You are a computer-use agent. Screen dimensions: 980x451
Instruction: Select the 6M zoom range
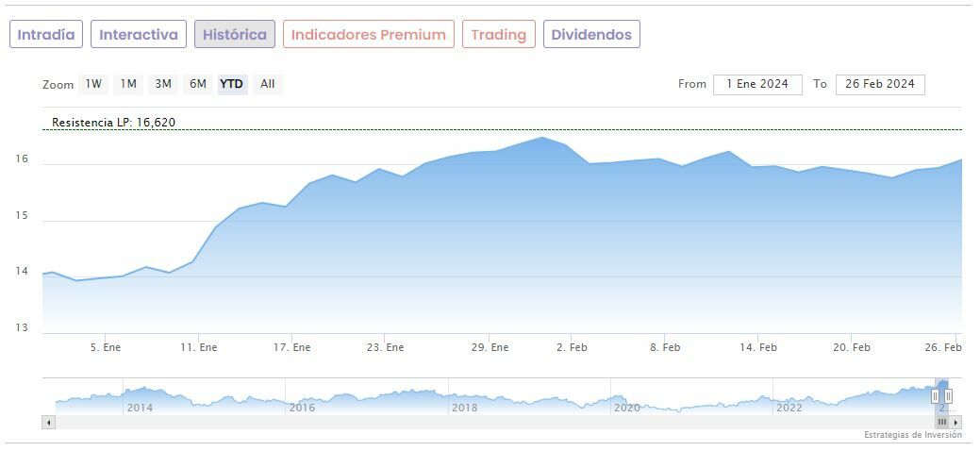(x=197, y=84)
